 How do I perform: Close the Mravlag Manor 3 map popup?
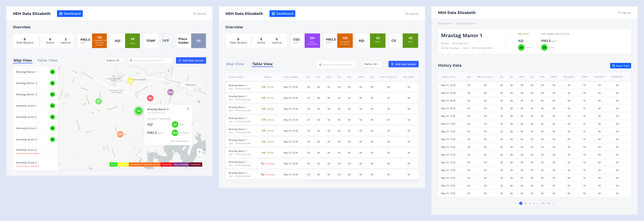(x=188, y=109)
